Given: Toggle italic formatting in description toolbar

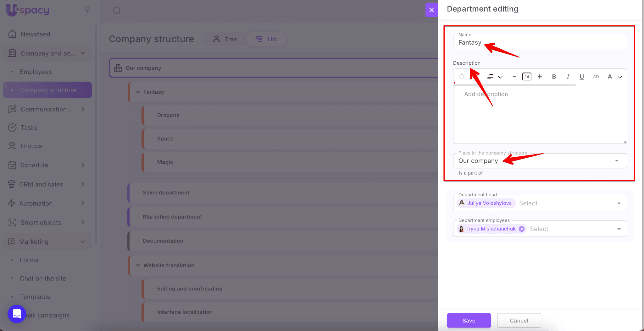Looking at the screenshot, I should tap(568, 77).
